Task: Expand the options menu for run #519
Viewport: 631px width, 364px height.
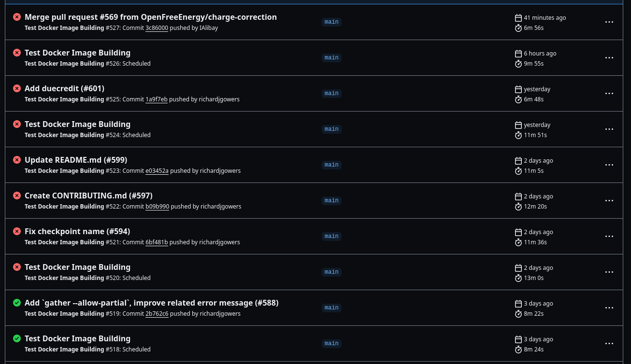Action: [609, 308]
